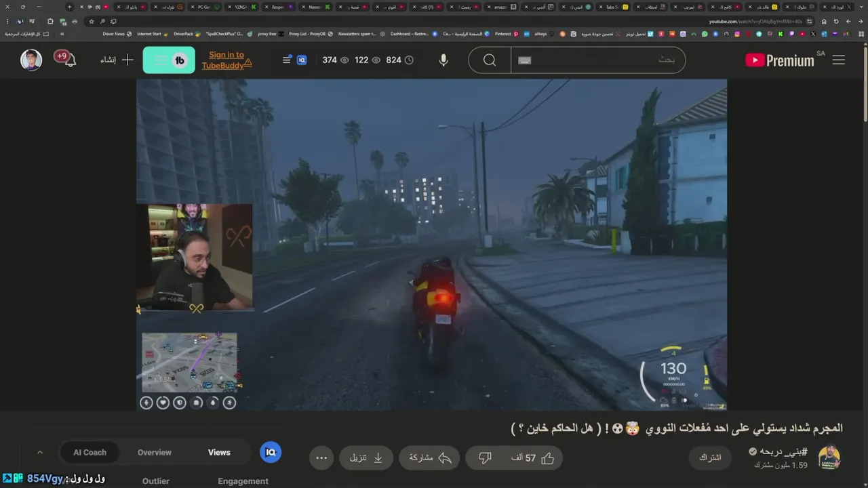Download the video (تنزيل)
Screen dimensions: 868x488
(366, 458)
